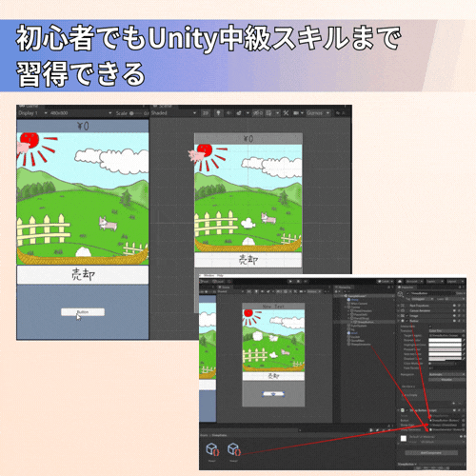The width and height of the screenshot is (476, 476).
Task: Toggle Scene audio speaker icon
Action: coord(228,113)
